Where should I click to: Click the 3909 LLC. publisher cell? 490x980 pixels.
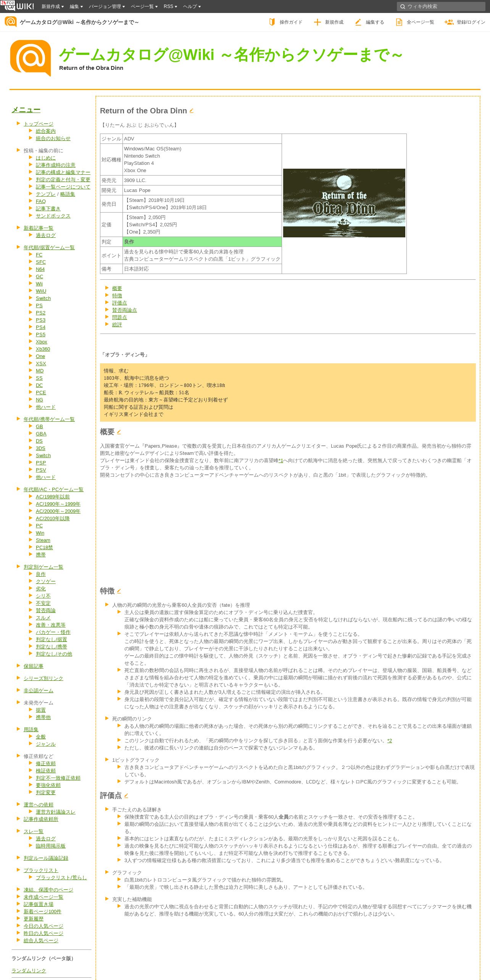[x=202, y=181]
